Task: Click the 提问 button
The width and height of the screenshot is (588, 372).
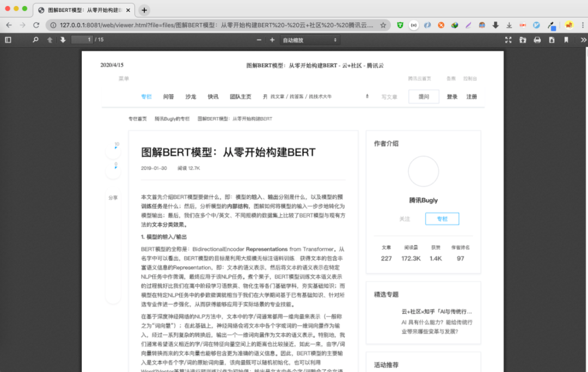Action: pyautogui.click(x=424, y=97)
